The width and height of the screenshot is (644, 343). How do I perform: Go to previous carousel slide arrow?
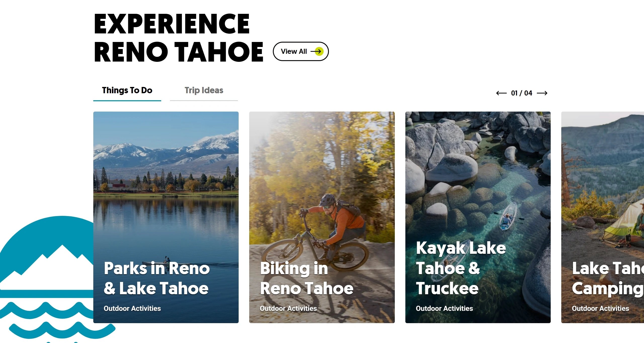tap(501, 93)
